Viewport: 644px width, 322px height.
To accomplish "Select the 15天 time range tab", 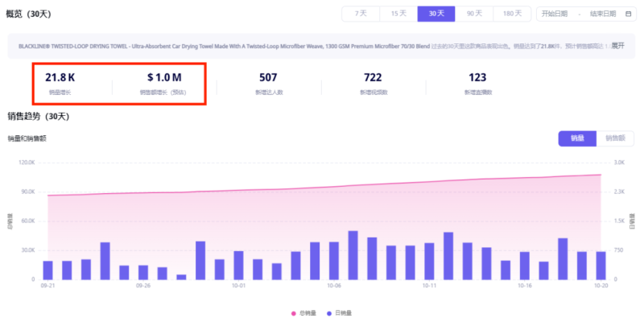I will [x=398, y=14].
